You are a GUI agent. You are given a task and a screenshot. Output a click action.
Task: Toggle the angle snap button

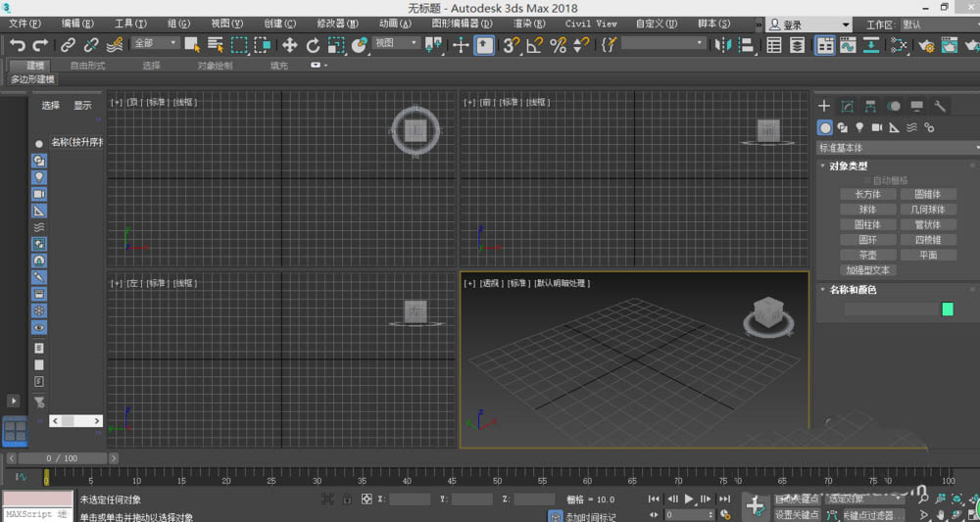click(x=534, y=44)
